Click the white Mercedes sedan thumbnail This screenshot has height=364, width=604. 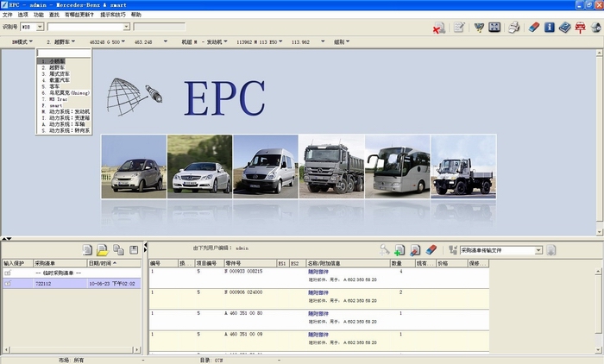199,166
